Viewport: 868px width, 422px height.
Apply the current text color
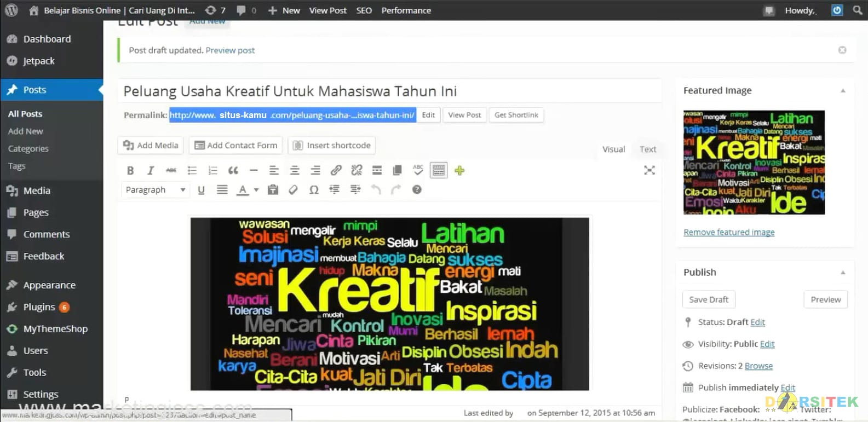[243, 190]
